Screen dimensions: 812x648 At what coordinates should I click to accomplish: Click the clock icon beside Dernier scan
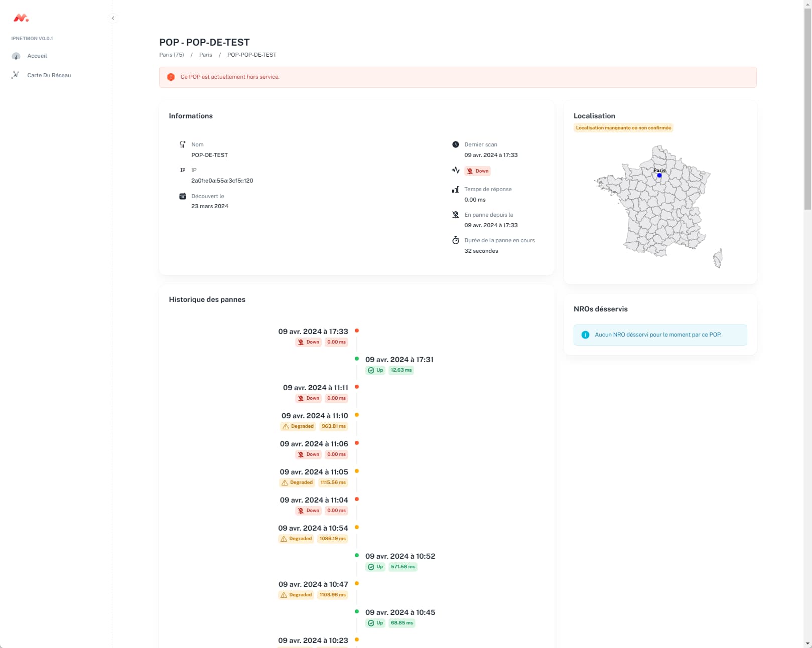point(456,144)
